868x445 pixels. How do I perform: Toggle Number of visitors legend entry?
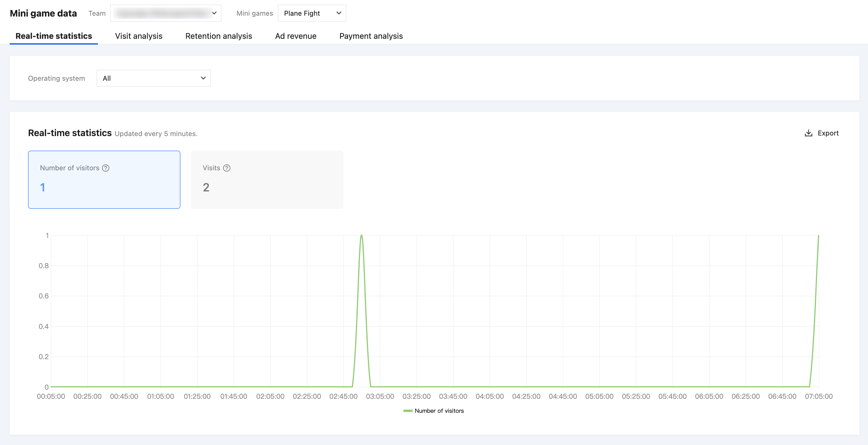pyautogui.click(x=439, y=411)
